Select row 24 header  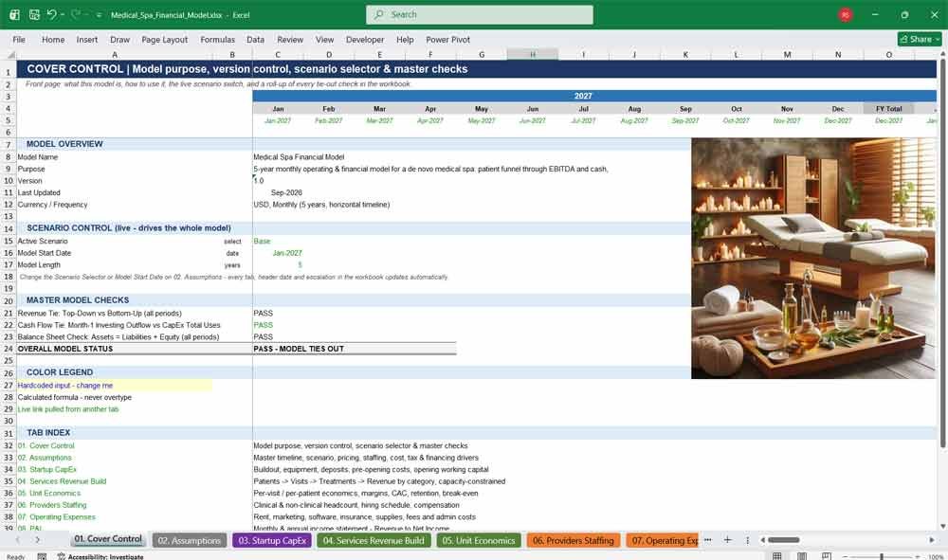point(8,349)
